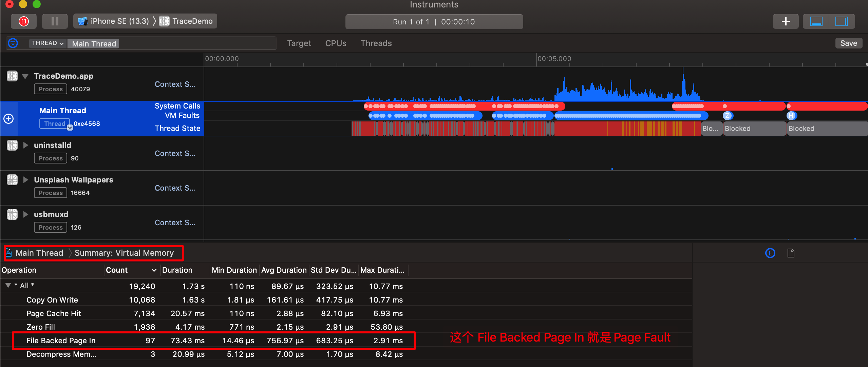Click the red record button

(x=23, y=21)
